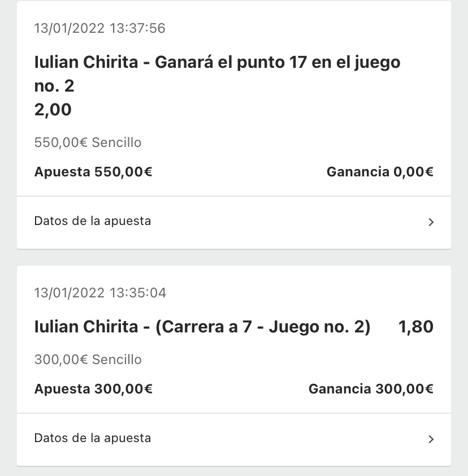The image size is (468, 476).
Task: Select the 13:35:04 bet timestamp
Action: click(100, 293)
